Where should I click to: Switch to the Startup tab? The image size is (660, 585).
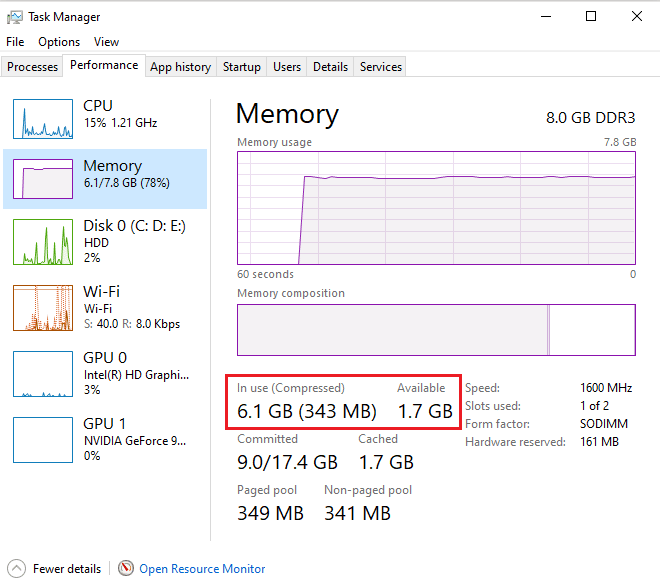pos(242,67)
